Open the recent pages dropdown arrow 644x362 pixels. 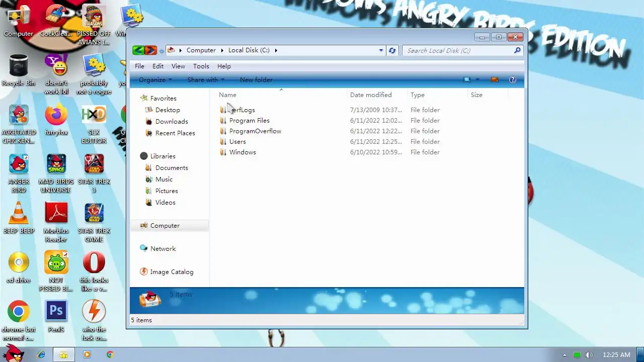click(162, 51)
